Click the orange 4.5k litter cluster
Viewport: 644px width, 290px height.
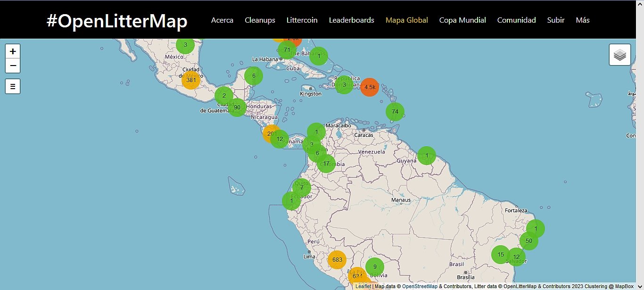[x=370, y=87]
